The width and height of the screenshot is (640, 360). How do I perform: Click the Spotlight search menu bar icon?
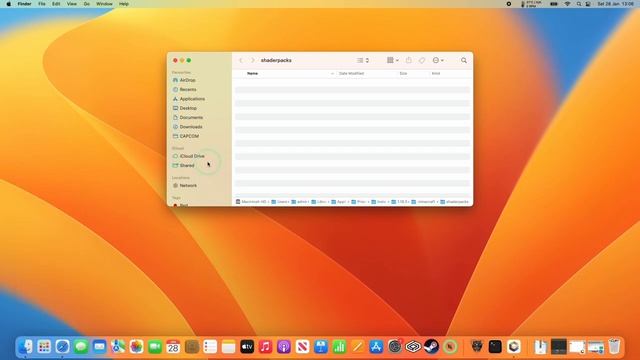coord(578,4)
